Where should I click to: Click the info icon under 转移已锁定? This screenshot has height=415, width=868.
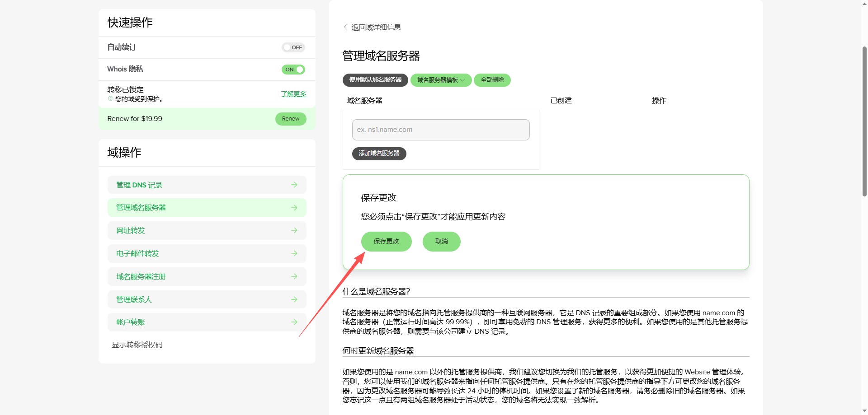coord(110,98)
